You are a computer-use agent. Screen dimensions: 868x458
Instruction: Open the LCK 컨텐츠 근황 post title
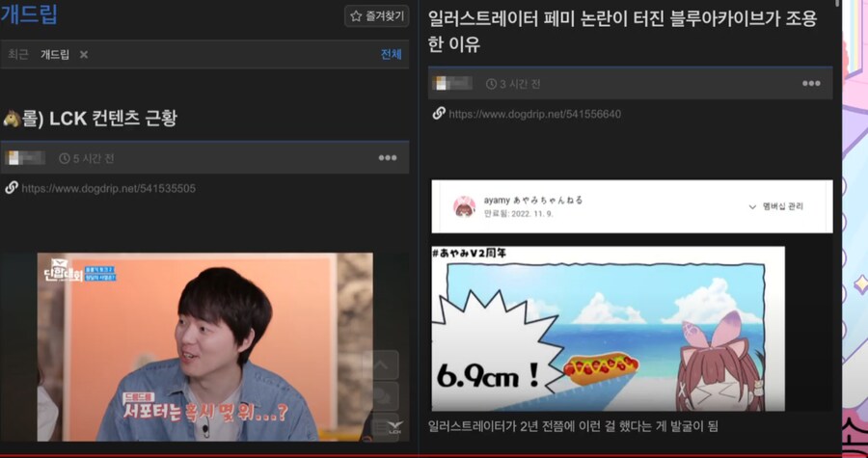coord(90,118)
